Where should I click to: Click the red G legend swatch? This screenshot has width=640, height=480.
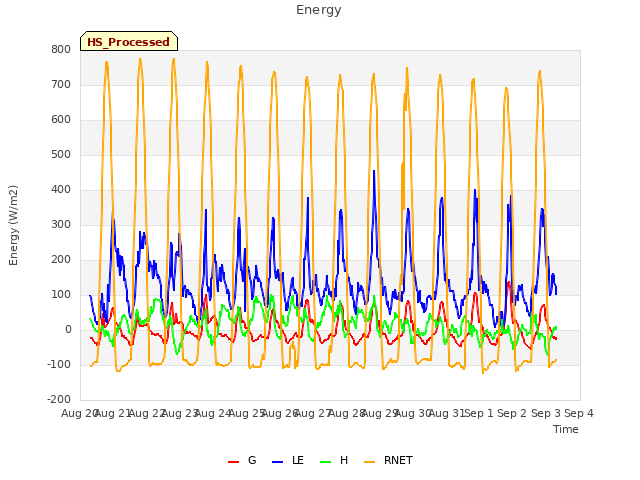233,462
